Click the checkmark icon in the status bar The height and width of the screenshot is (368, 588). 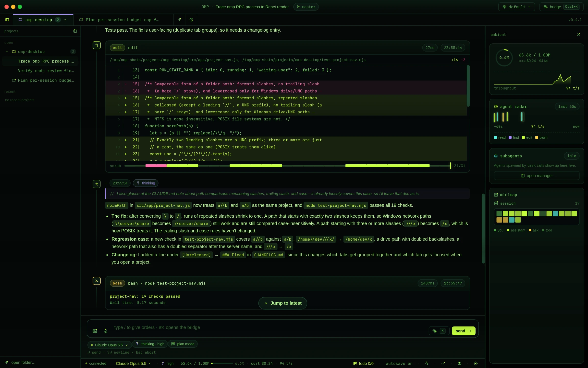[443, 363]
